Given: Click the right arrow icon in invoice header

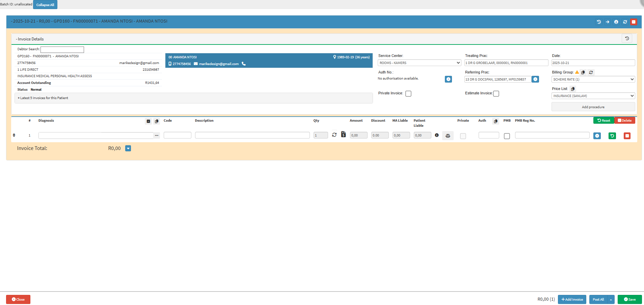Looking at the screenshot, I should click(607, 22).
